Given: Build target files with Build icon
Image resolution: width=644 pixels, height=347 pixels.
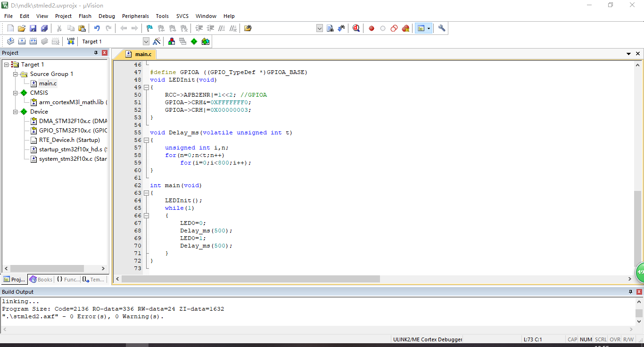Looking at the screenshot, I should click(22, 41).
